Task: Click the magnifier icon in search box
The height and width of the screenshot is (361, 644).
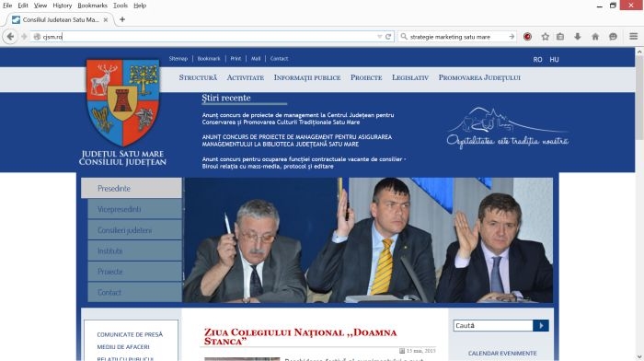Action: click(404, 37)
